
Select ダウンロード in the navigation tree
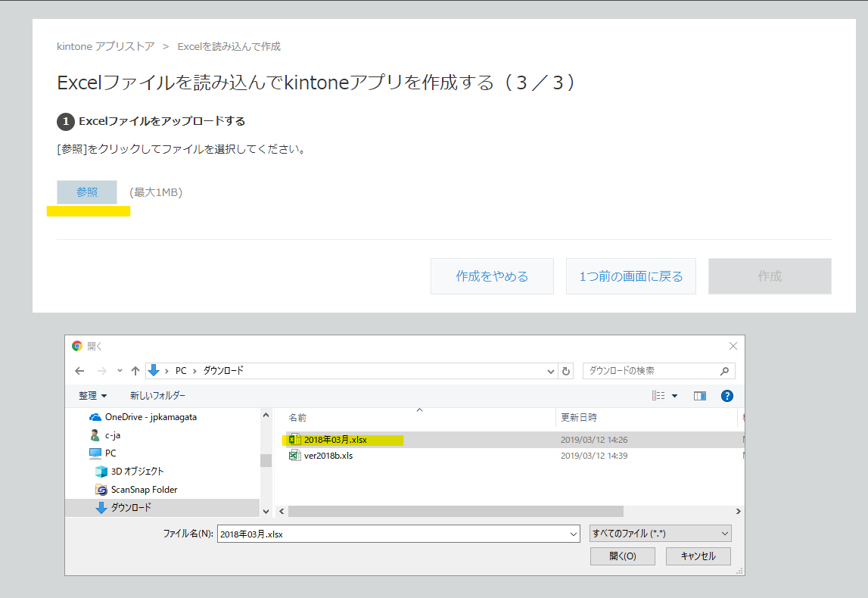pyautogui.click(x=131, y=507)
